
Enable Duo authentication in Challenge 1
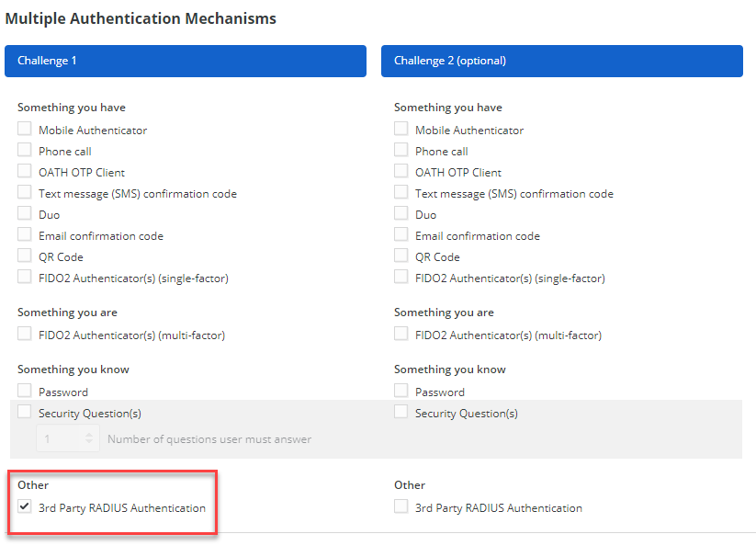coord(24,213)
